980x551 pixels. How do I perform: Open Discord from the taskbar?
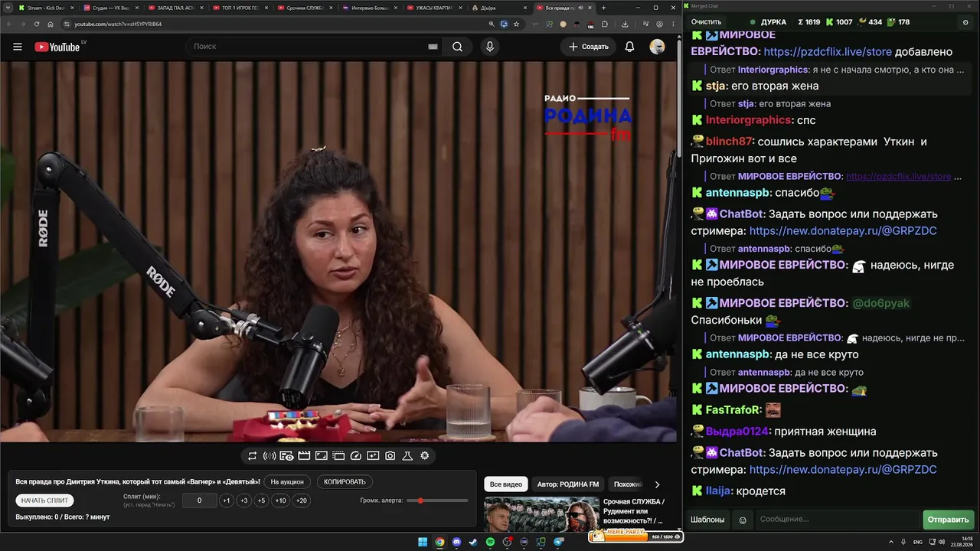[456, 543]
